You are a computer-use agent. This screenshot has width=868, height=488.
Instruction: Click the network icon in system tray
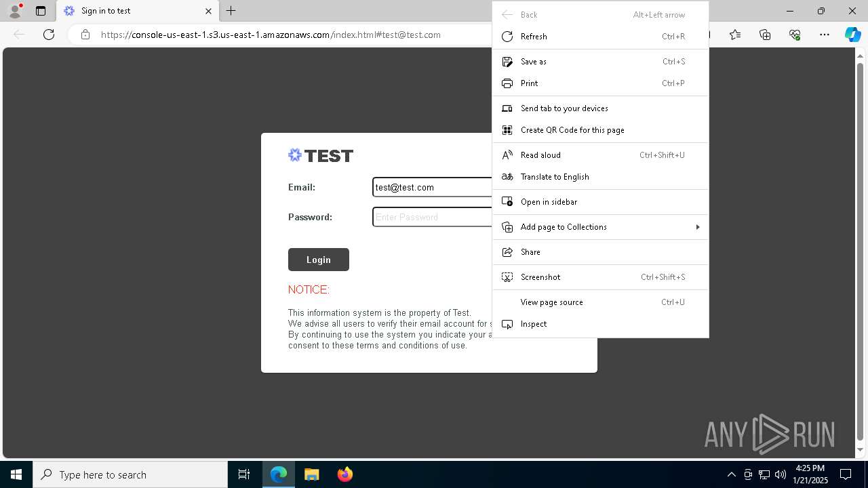(x=764, y=474)
